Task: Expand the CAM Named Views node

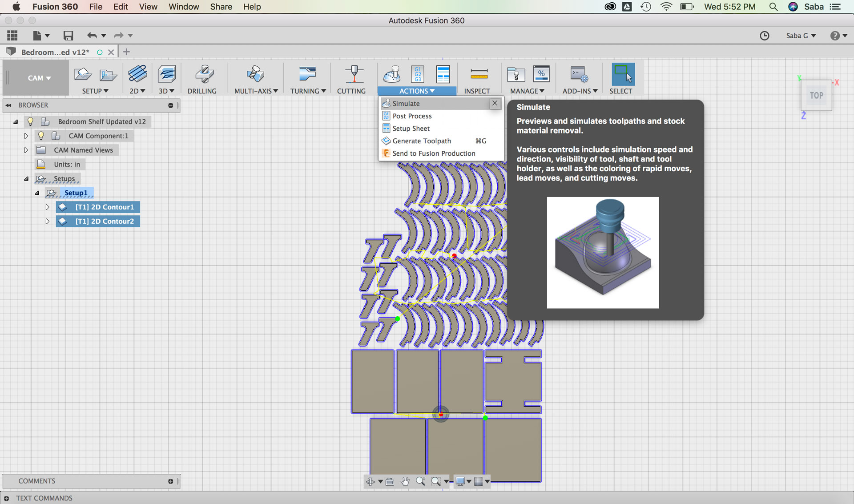Action: tap(26, 150)
